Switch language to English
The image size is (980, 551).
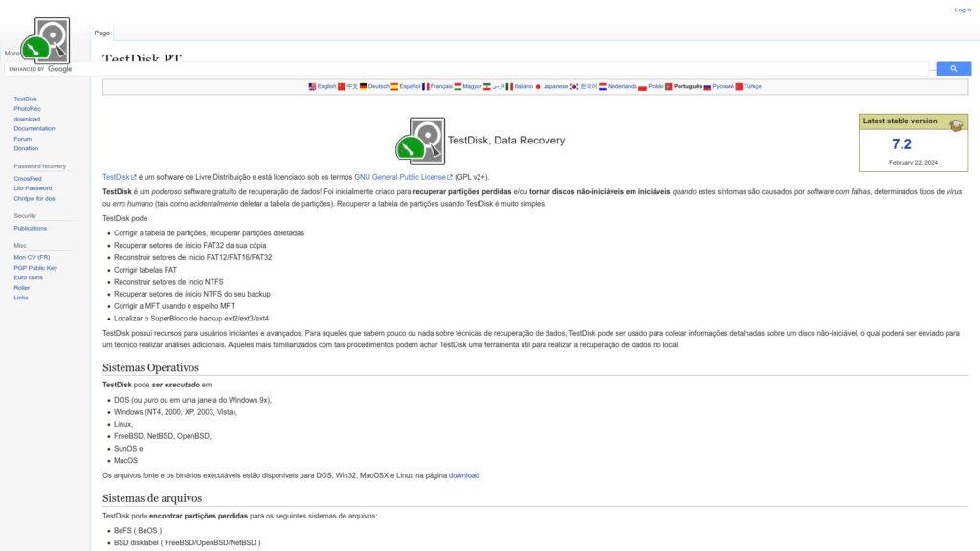pos(326,87)
